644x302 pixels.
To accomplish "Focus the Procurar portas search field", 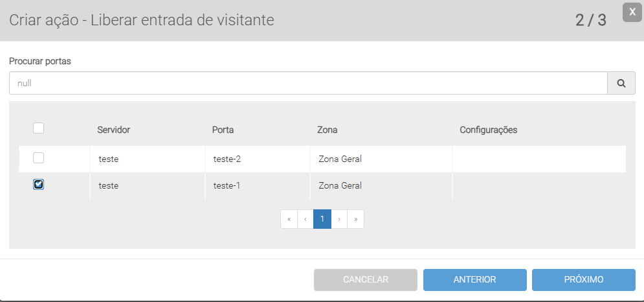I will (308, 83).
